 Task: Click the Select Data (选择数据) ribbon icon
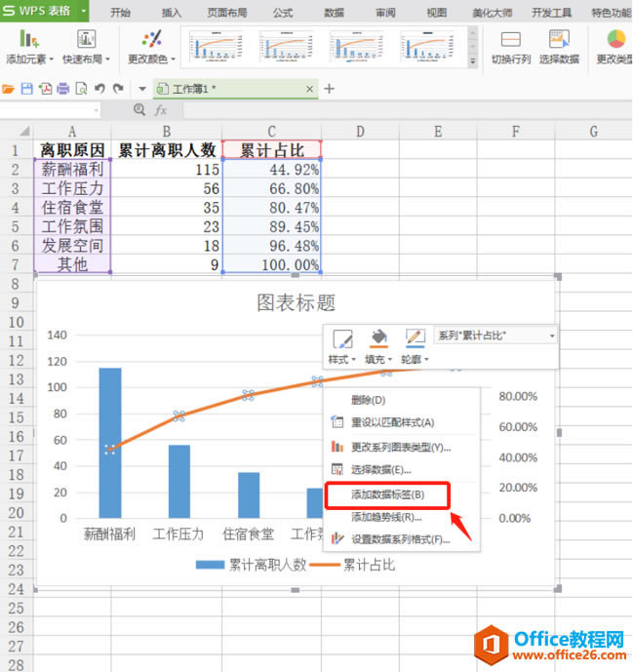[x=559, y=39]
